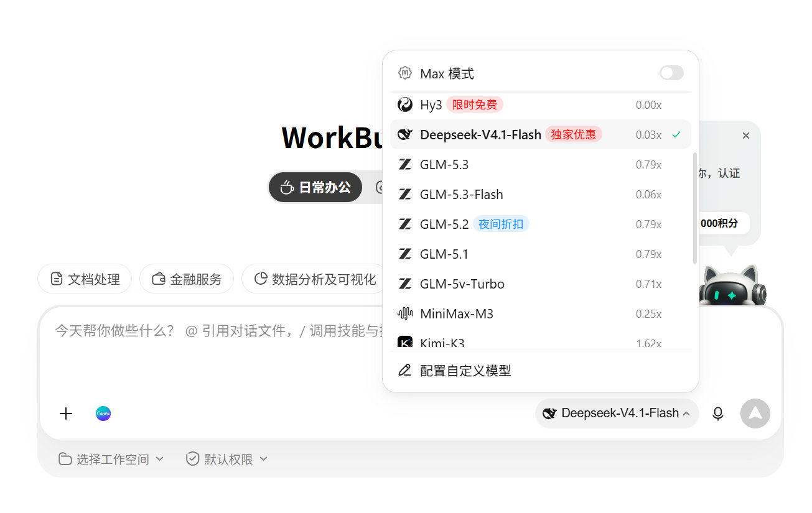Click the Max 模式 hexagon icon

pyautogui.click(x=405, y=73)
